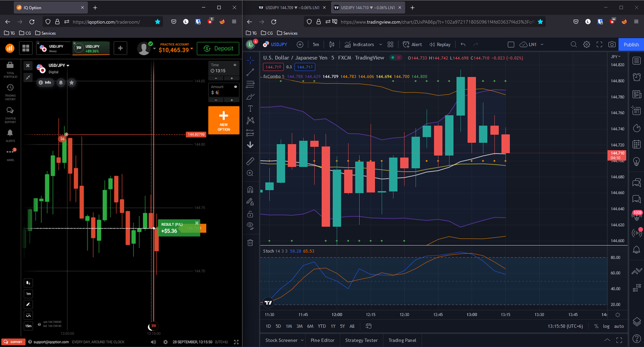The width and height of the screenshot is (644, 347).
Task: Open Alerts in IQ Option sidebar
Action: tap(10, 135)
